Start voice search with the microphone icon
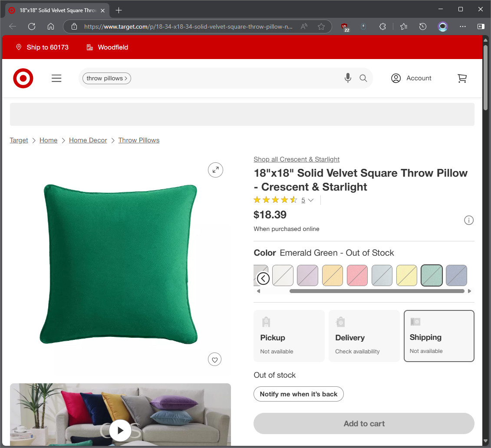The width and height of the screenshot is (491, 448). pos(348,78)
